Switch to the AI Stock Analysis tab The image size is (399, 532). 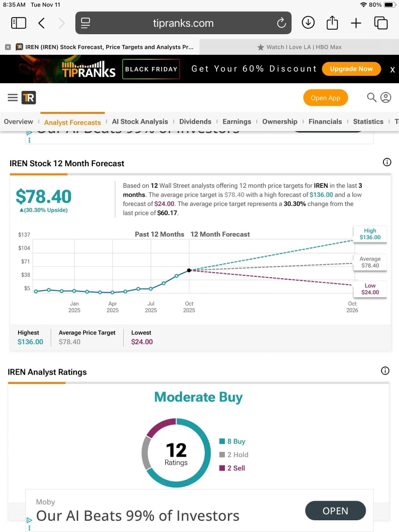[x=140, y=122]
